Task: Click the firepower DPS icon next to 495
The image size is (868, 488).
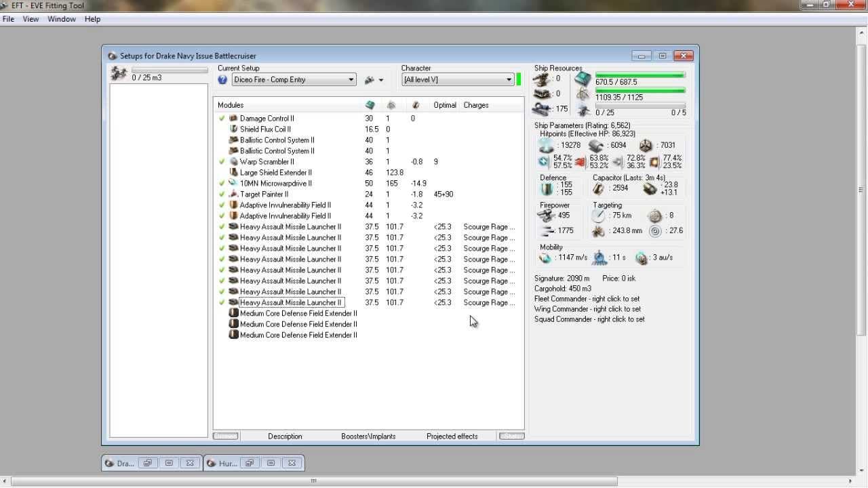Action: (x=546, y=216)
